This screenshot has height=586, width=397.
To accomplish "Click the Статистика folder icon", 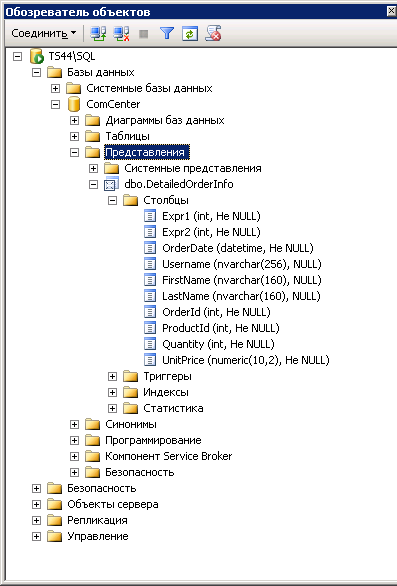I will 130,408.
